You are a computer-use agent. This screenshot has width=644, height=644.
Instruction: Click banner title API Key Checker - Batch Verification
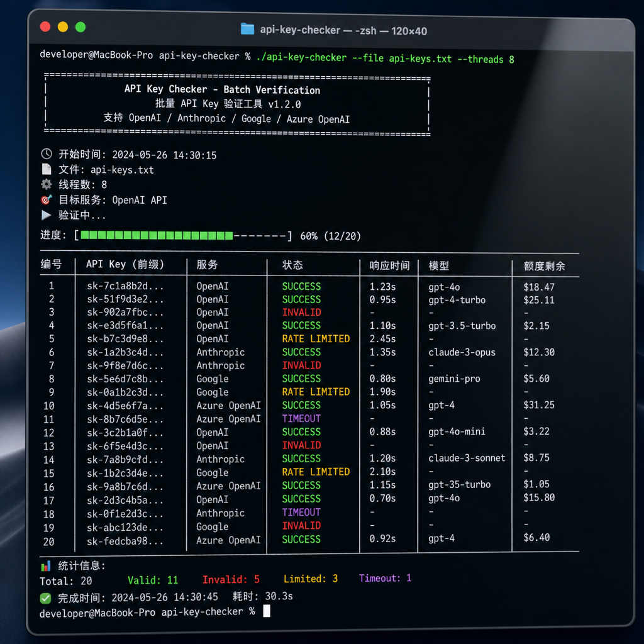click(222, 89)
